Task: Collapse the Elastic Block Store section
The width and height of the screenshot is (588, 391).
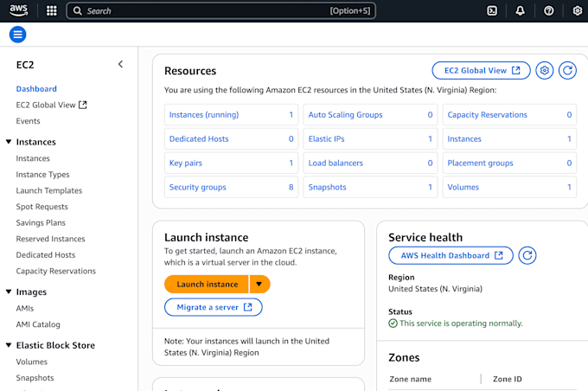Action: click(9, 345)
